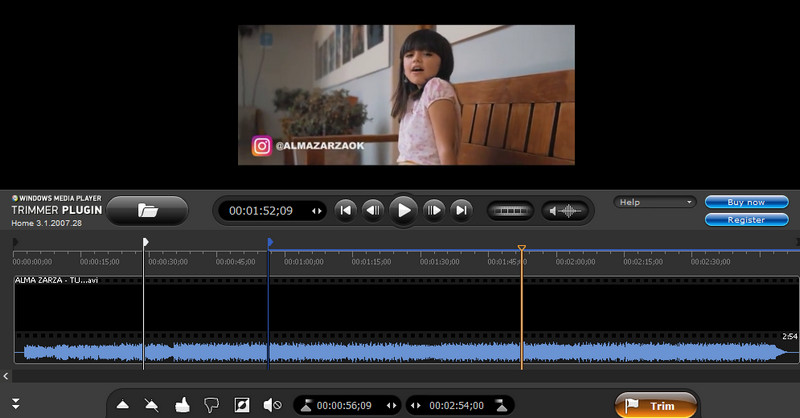
Task: Expand the double-chevron panel at bottom left
Action: pos(15,404)
